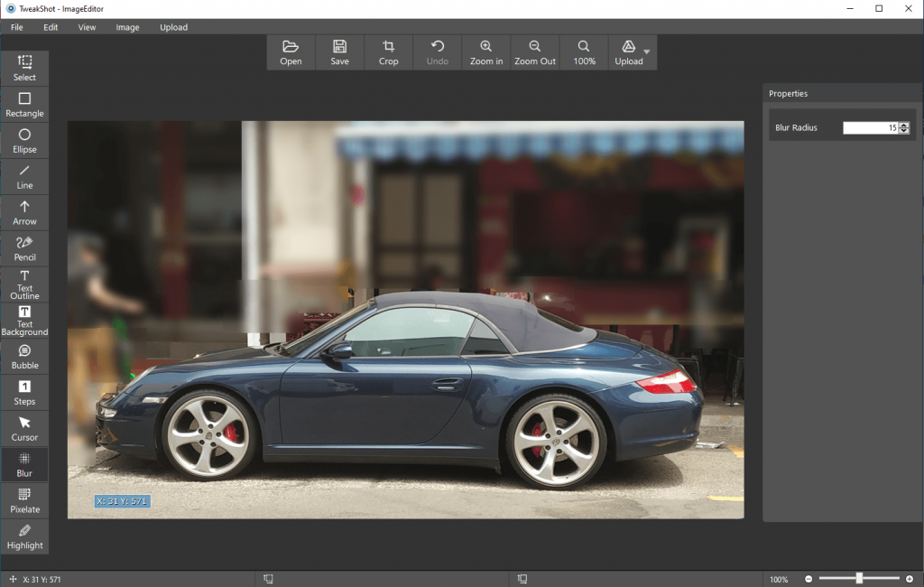
Task: Select the Ellipse drawing tool
Action: pos(24,139)
